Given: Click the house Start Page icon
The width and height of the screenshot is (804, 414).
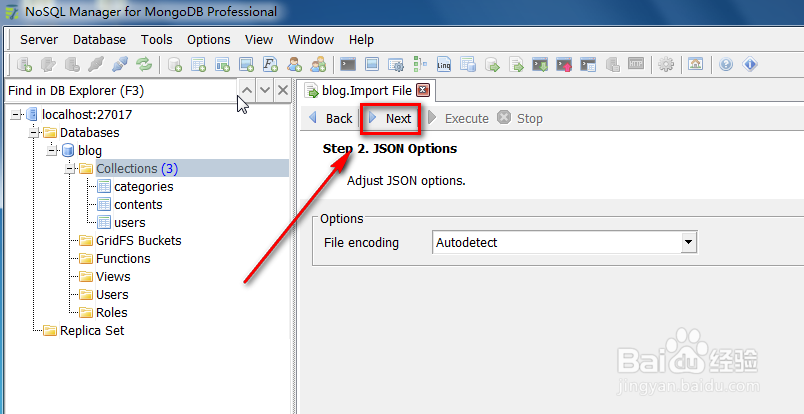Looking at the screenshot, I should click(x=695, y=64).
